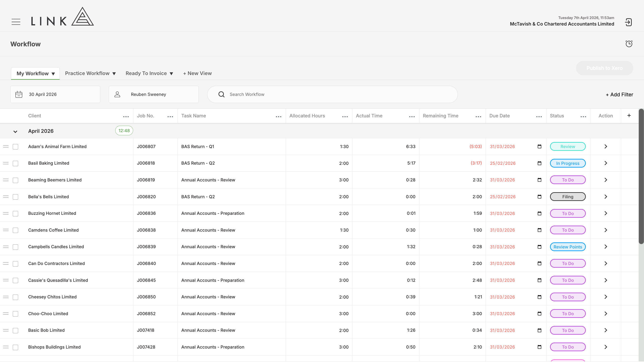Open due date calendar for Basil Baking Limited
The image size is (644, 362).
click(539, 163)
